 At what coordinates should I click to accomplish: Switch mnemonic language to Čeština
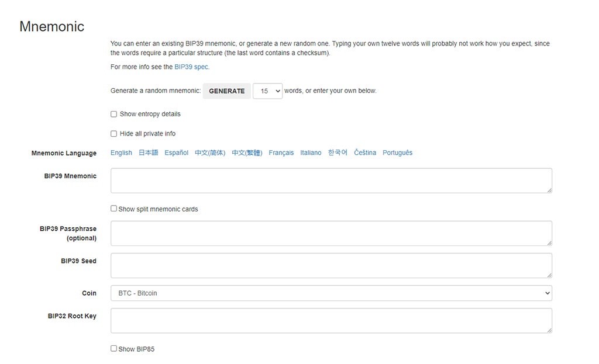point(365,152)
